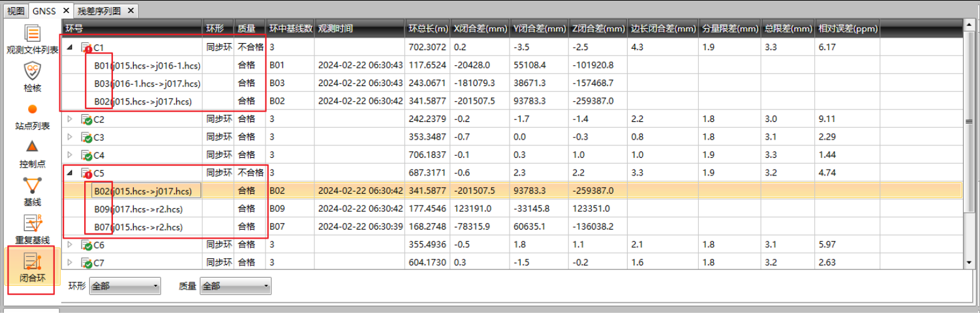
Task: Click the table vertical scrollbar thumb
Action: pyautogui.click(x=969, y=121)
